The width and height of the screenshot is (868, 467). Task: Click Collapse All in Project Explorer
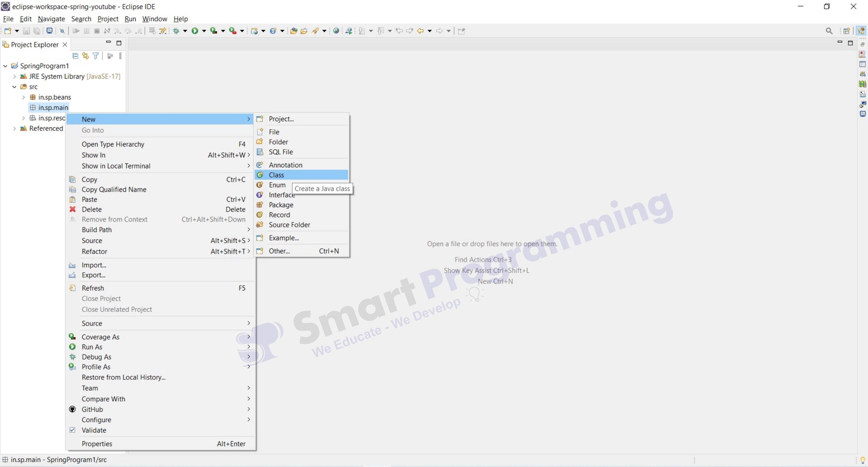pyautogui.click(x=75, y=56)
